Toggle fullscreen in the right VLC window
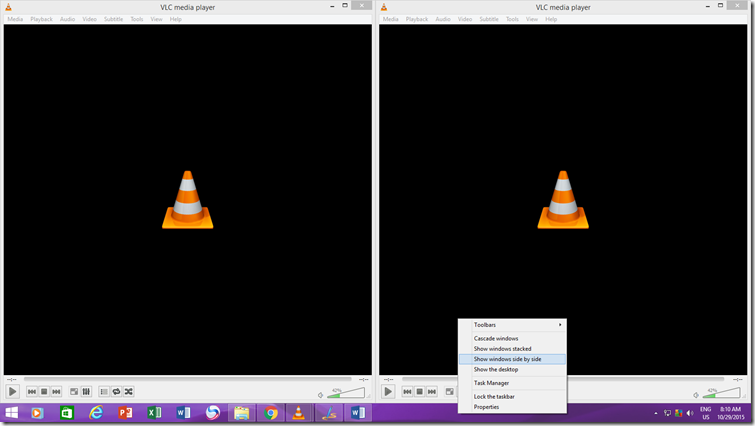Viewport: 755px width, 426px height. tap(449, 392)
